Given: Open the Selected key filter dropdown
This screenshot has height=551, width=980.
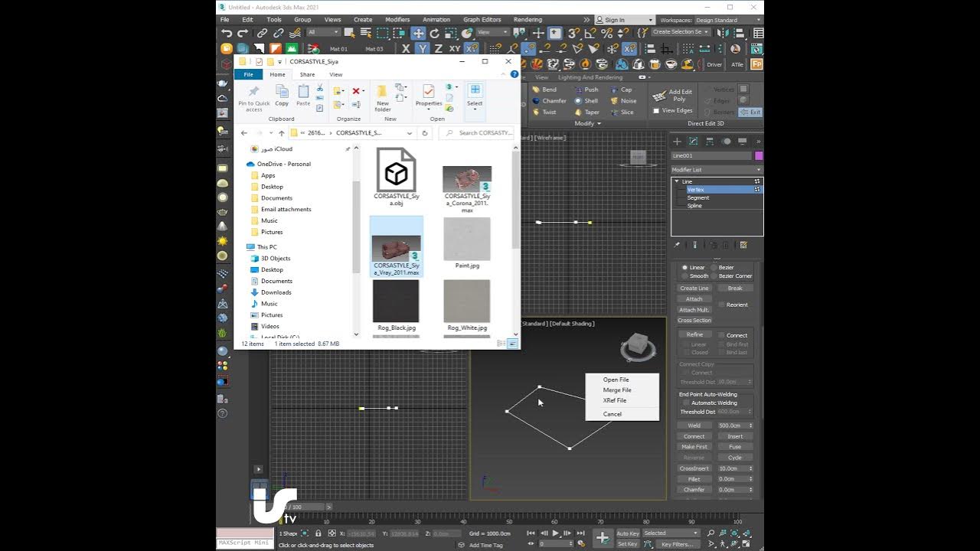Looking at the screenshot, I should [x=670, y=533].
